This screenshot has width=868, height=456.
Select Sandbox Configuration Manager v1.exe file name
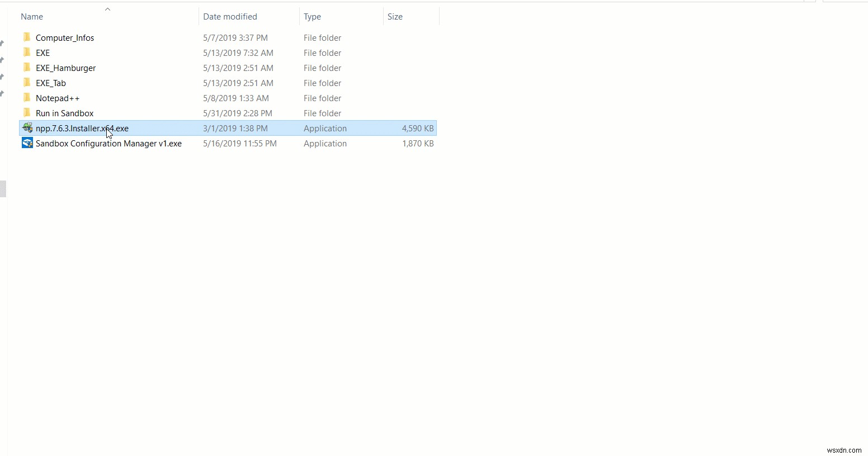click(x=108, y=143)
